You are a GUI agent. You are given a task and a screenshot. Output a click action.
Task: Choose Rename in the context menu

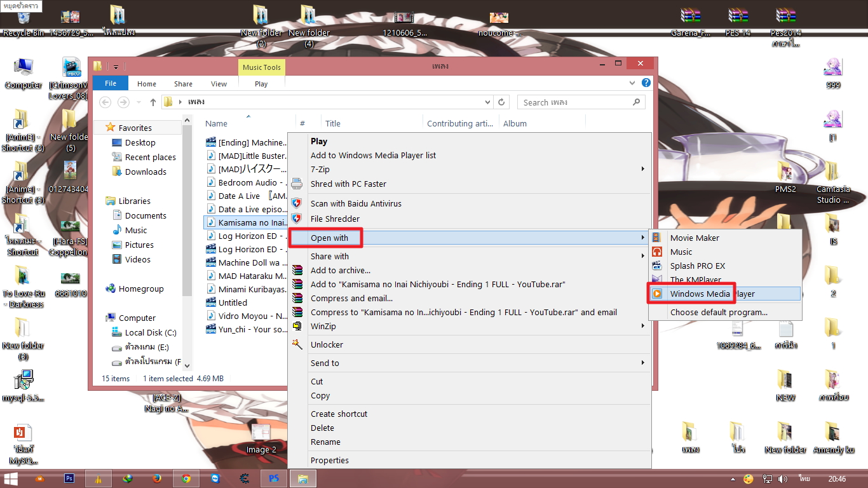(325, 442)
